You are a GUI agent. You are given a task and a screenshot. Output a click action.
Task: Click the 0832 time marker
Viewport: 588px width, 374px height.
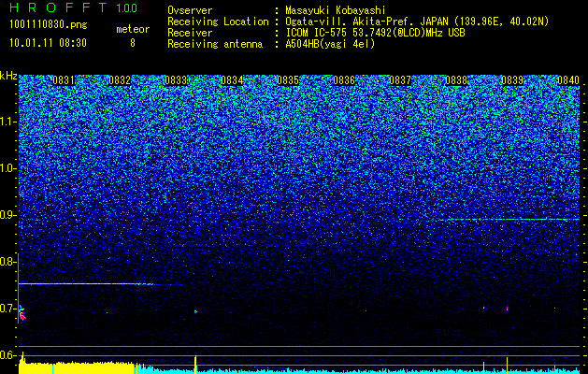click(x=120, y=80)
